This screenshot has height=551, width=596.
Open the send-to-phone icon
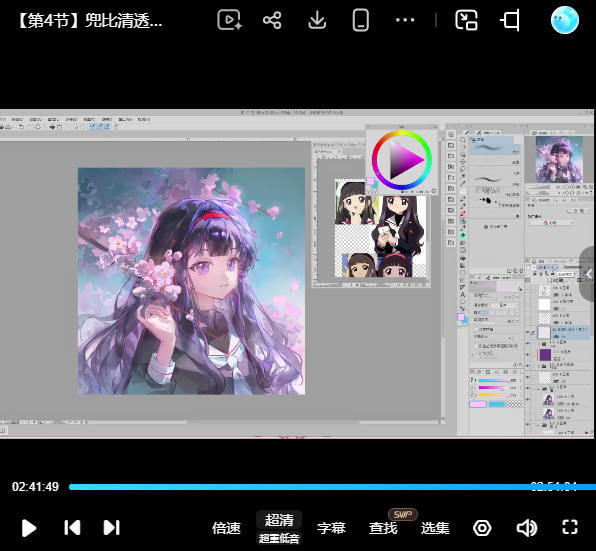pyautogui.click(x=360, y=20)
